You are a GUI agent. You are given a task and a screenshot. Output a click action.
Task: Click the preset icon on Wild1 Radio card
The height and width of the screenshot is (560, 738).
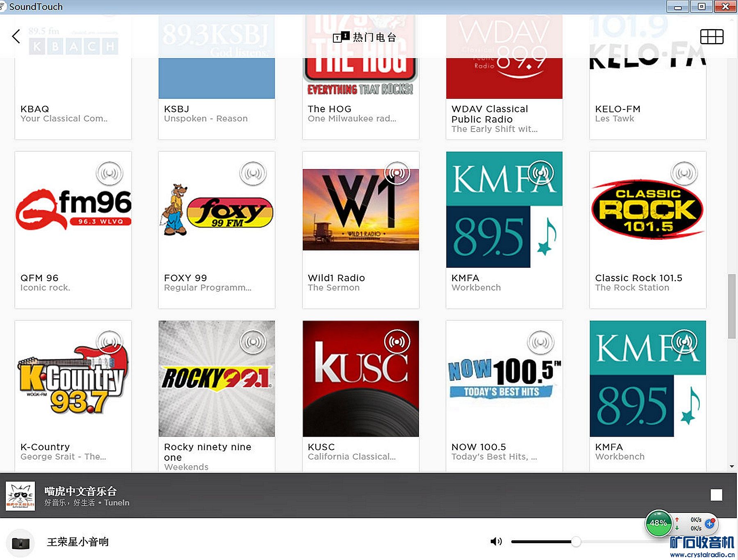click(397, 173)
